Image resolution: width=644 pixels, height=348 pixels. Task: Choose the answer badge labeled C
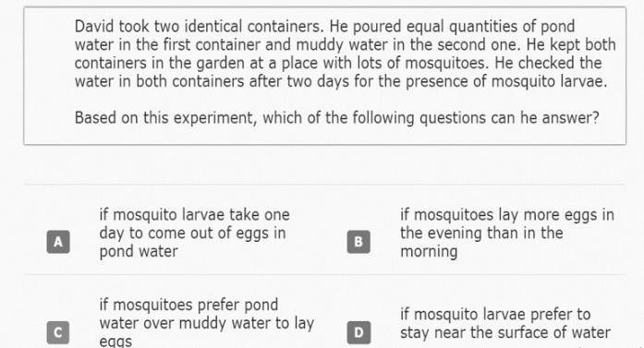[x=58, y=332]
